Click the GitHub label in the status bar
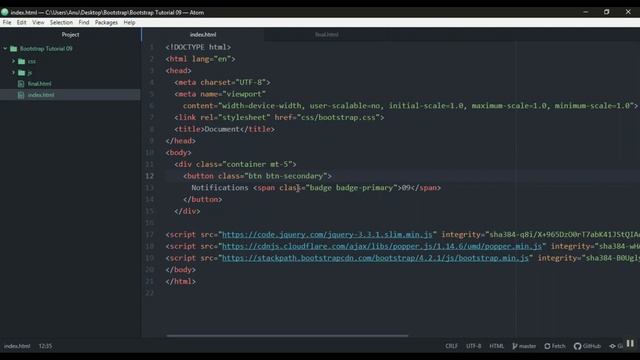This screenshot has height=360, width=640. (x=592, y=346)
